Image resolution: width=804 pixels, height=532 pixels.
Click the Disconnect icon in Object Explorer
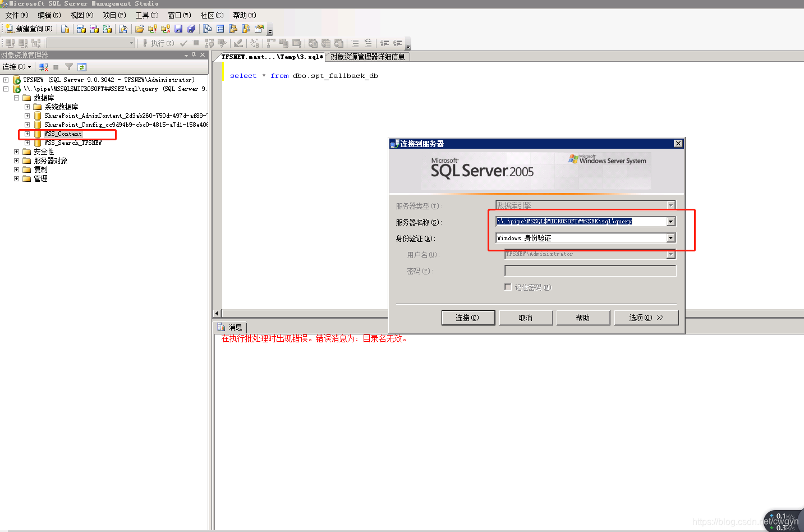coord(44,67)
